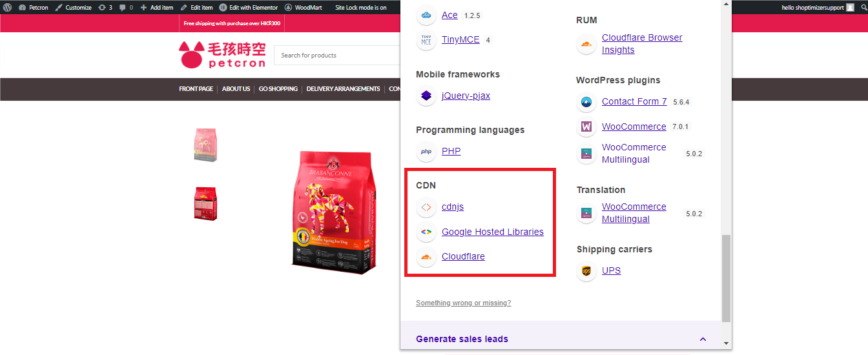868x355 pixels.
Task: Open the cdnjs link
Action: pyautogui.click(x=453, y=207)
